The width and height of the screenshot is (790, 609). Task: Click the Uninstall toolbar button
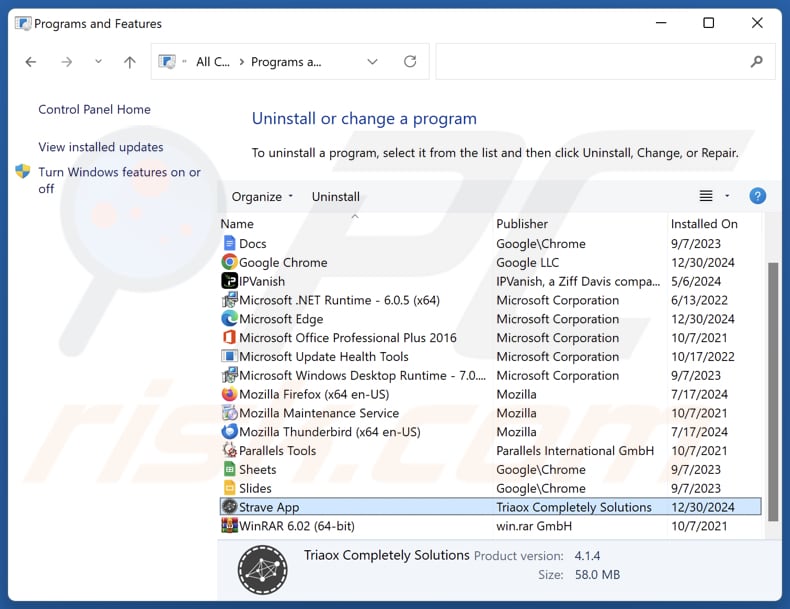tap(336, 196)
